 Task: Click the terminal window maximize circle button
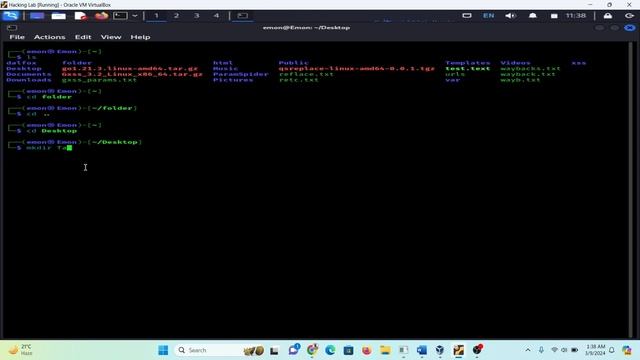(x=615, y=27)
